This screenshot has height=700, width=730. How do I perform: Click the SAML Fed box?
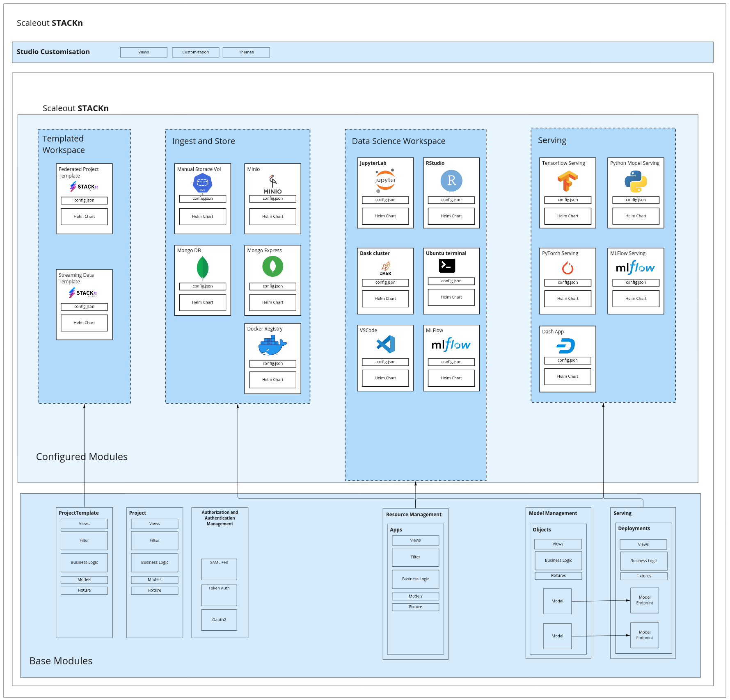pos(219,569)
